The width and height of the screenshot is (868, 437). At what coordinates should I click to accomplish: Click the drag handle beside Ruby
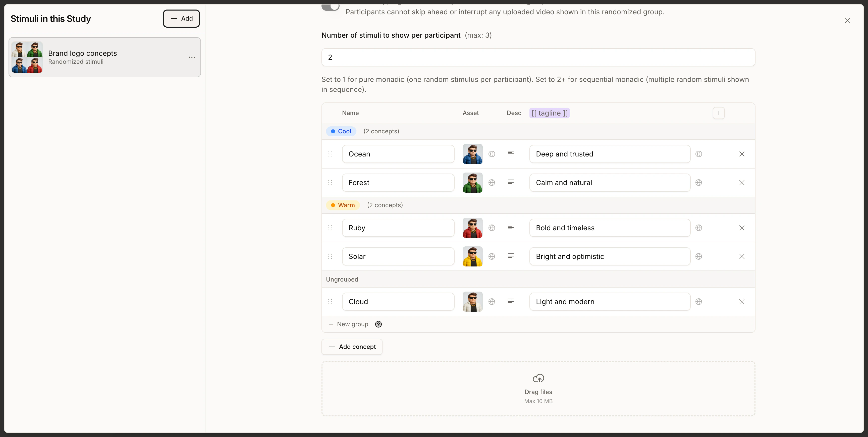point(330,228)
